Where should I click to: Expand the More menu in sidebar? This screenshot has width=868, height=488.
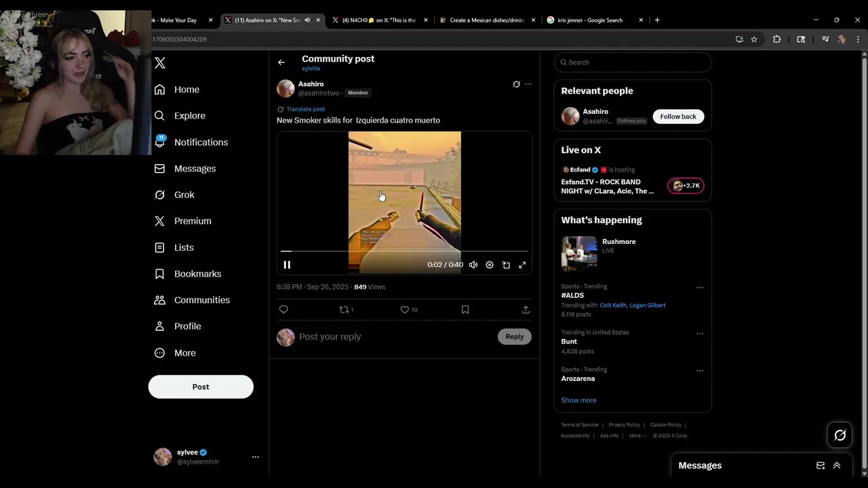coord(175,353)
